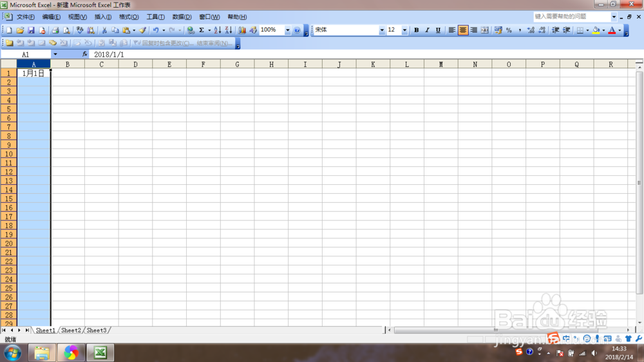
Task: Decrease indent of cell contents
Action: pos(555,30)
